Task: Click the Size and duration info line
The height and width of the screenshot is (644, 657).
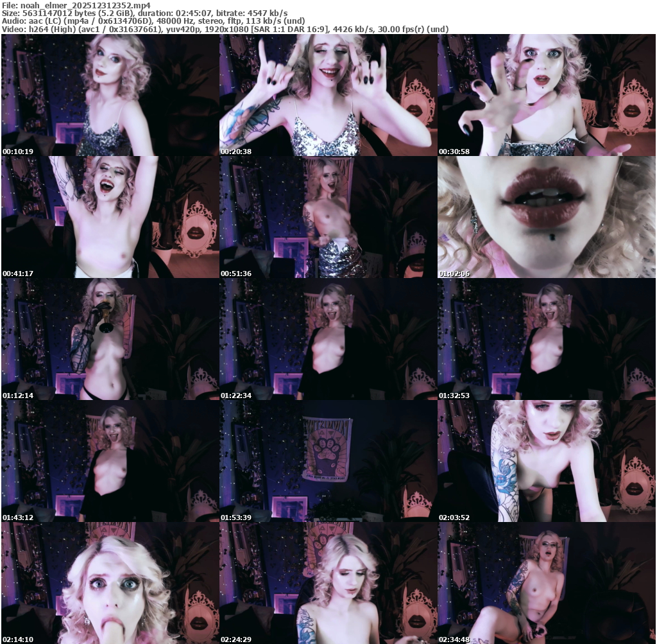Action: [x=144, y=13]
